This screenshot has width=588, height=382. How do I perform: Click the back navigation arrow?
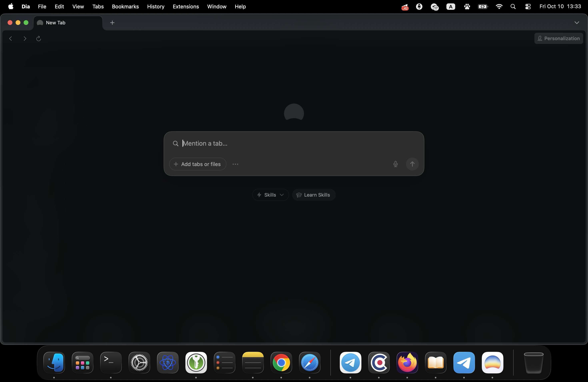click(x=11, y=39)
